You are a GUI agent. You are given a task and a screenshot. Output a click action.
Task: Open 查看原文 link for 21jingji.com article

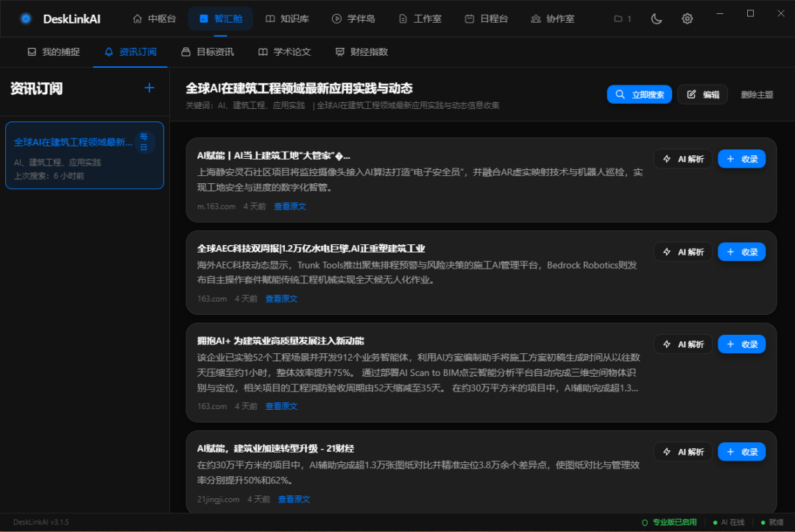click(x=294, y=499)
